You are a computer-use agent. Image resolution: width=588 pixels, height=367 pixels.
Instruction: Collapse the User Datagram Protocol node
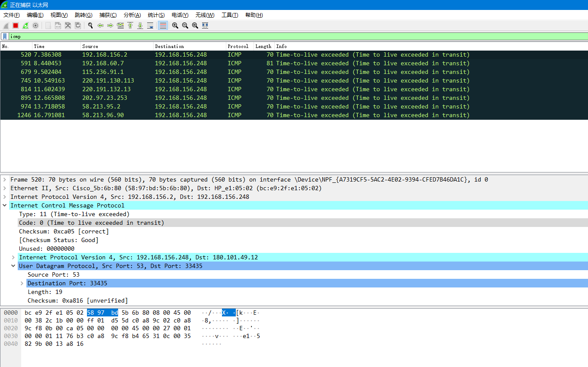13,266
